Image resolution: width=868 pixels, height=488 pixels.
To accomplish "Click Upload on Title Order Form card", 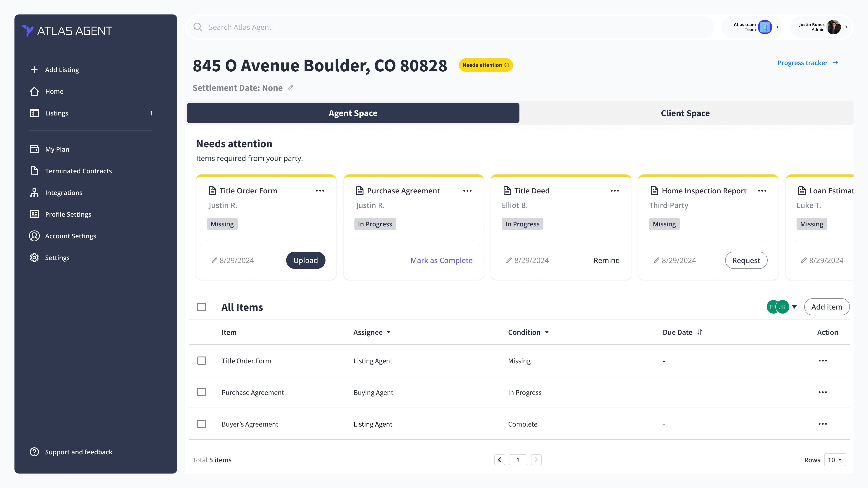I will 305,260.
